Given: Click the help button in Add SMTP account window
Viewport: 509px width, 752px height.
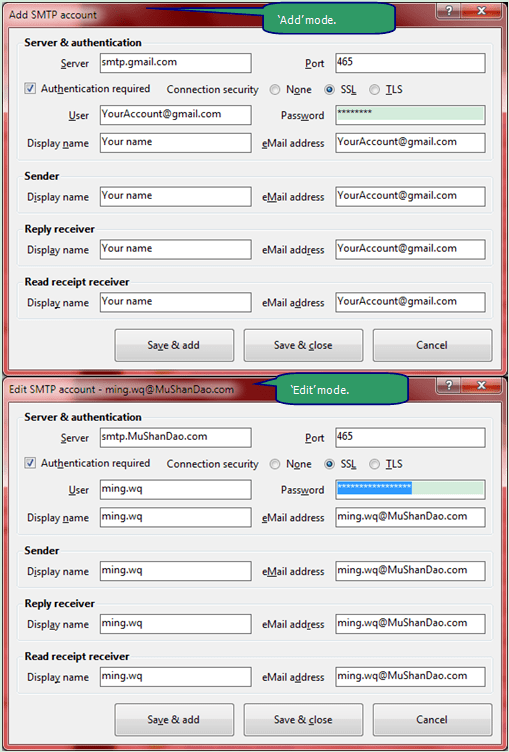Looking at the screenshot, I should point(450,11).
